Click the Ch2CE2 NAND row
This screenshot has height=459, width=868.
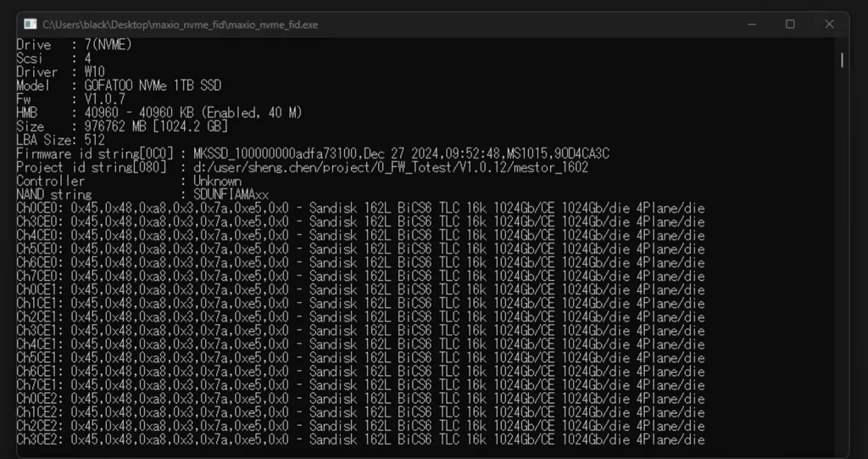(360, 426)
